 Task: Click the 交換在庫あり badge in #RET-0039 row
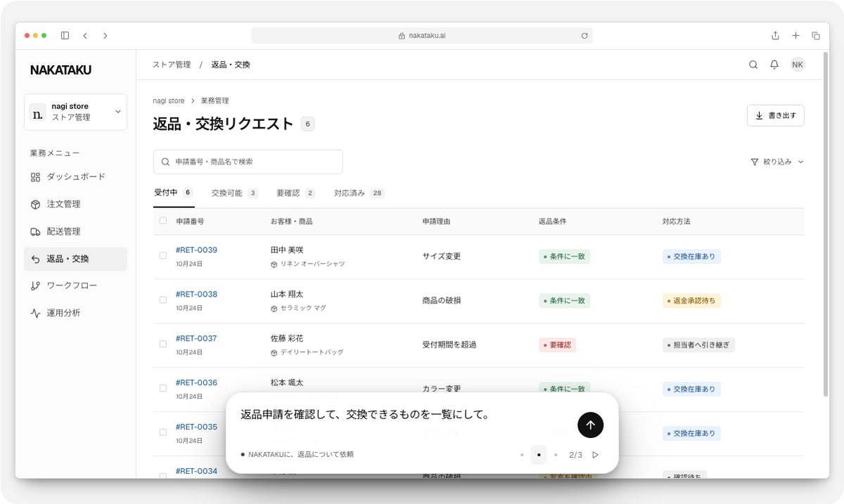point(691,257)
